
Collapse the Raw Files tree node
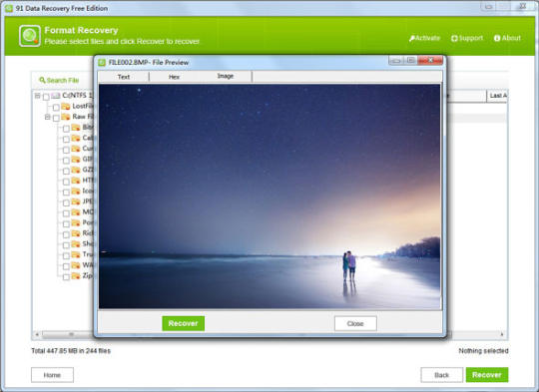click(48, 117)
